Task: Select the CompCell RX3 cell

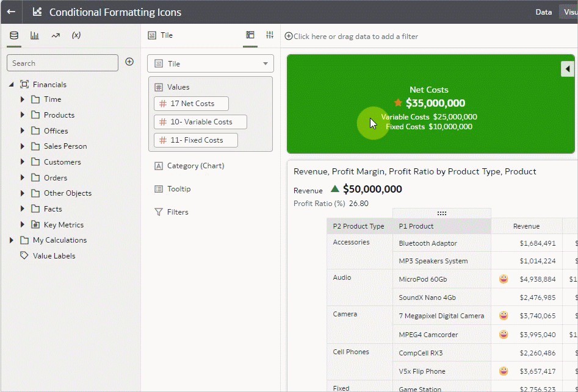Action: pyautogui.click(x=442, y=352)
